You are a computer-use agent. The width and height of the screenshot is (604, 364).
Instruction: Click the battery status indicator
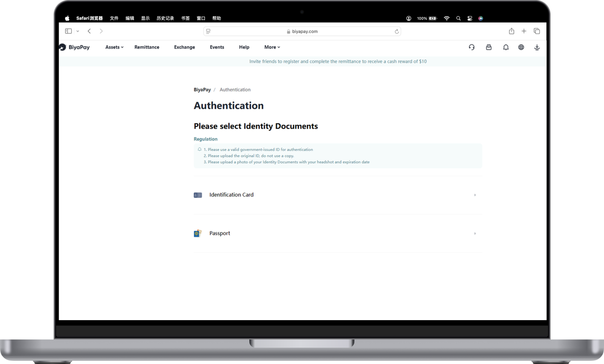pyautogui.click(x=427, y=18)
